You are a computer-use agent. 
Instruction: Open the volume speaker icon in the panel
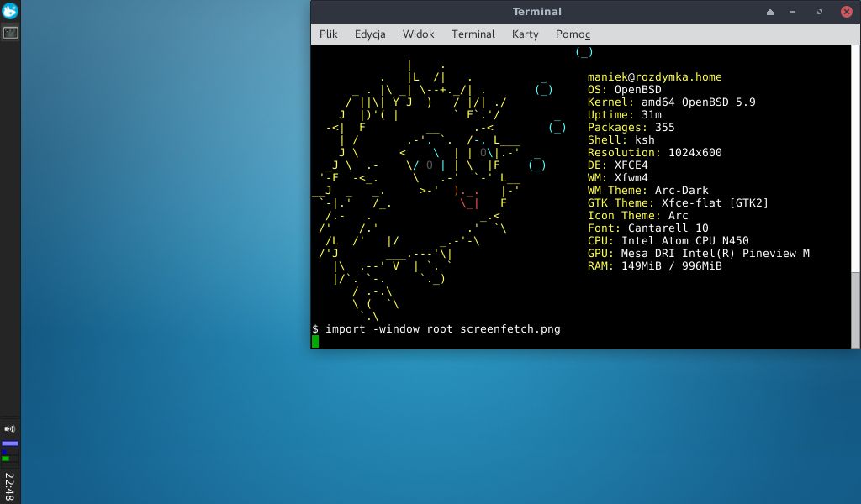point(10,429)
